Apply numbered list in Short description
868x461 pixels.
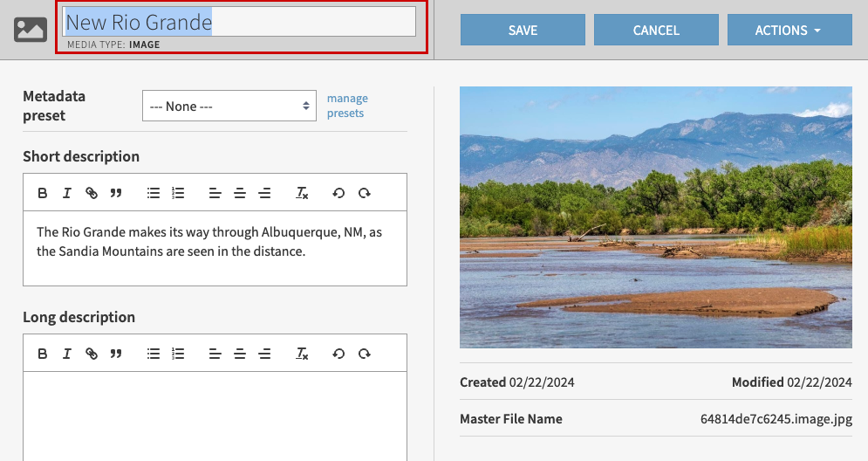tap(178, 193)
